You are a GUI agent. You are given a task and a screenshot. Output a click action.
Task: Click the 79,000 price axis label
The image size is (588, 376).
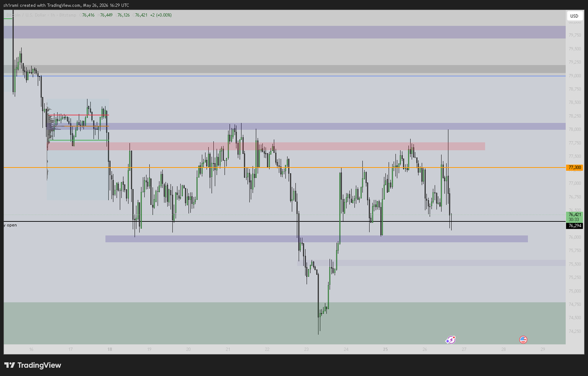click(574, 76)
